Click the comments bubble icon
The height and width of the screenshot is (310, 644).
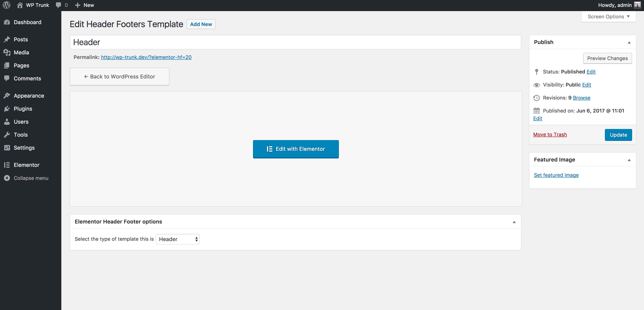click(58, 5)
